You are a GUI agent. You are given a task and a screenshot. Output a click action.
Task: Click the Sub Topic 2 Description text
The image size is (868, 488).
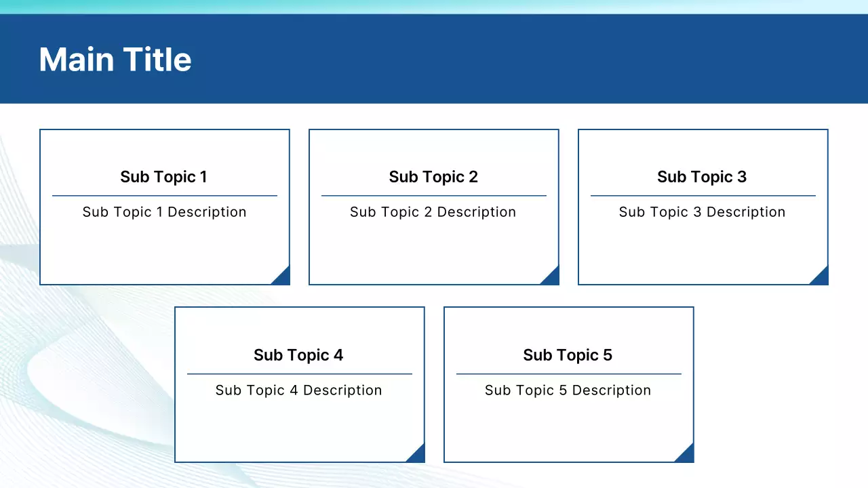point(433,212)
